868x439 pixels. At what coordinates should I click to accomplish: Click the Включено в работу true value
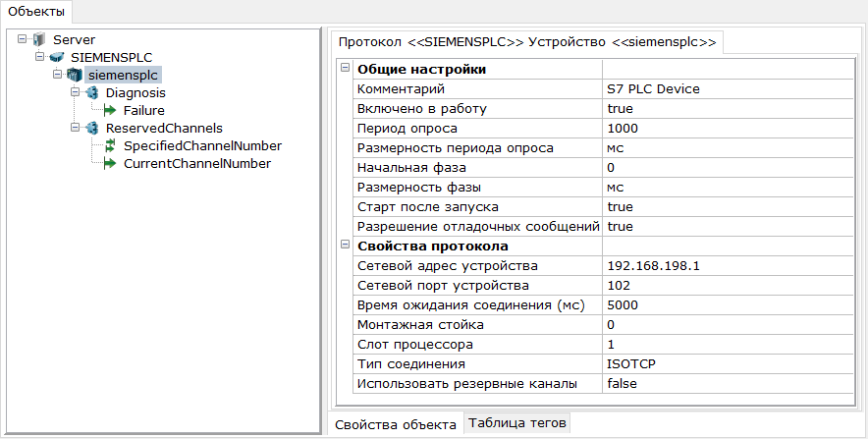coord(728,108)
